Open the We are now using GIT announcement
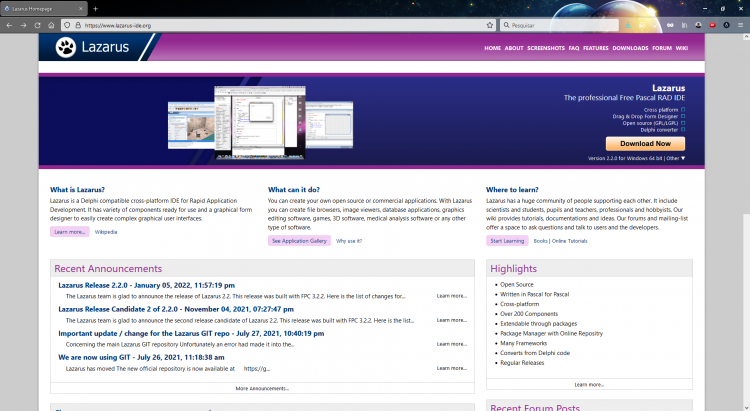The width and height of the screenshot is (750, 411). coord(141,357)
